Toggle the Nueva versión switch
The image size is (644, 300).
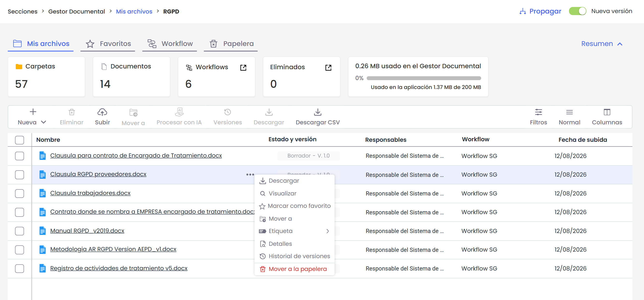pos(578,11)
